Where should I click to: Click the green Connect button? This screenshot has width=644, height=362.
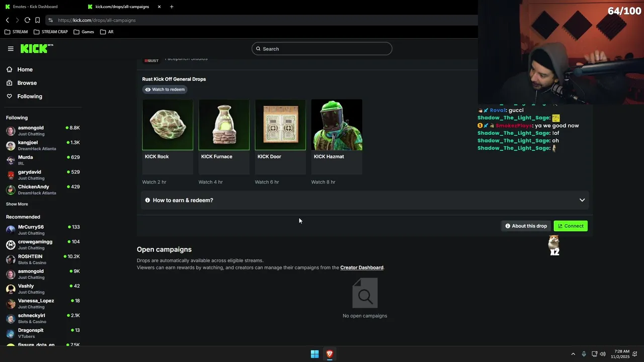571,226
